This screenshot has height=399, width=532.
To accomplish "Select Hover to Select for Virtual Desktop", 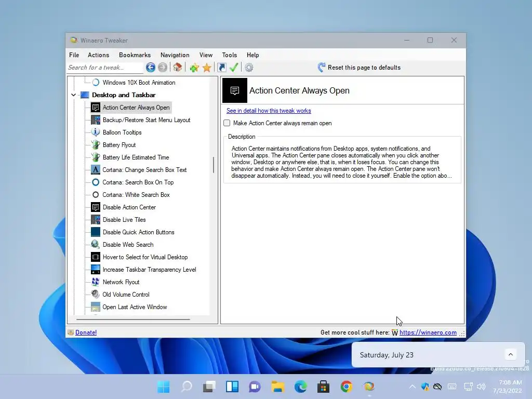I will pos(145,257).
